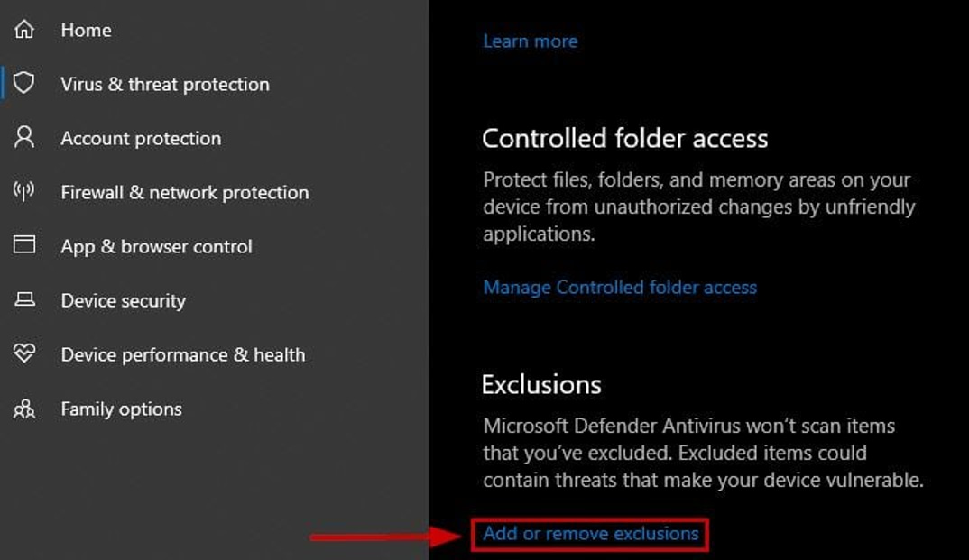Open App & browser control settings
Image resolution: width=969 pixels, height=560 pixels.
tap(156, 246)
